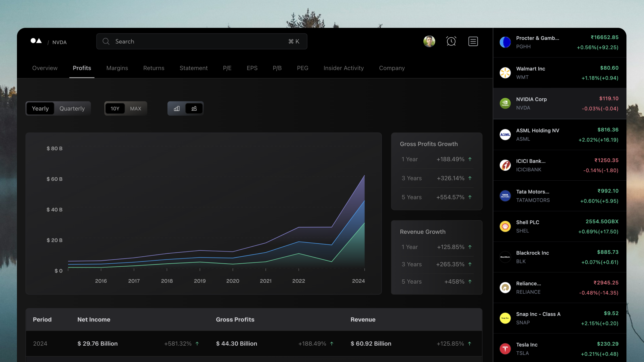
Task: Select Quarterly period toggle
Action: click(x=72, y=108)
